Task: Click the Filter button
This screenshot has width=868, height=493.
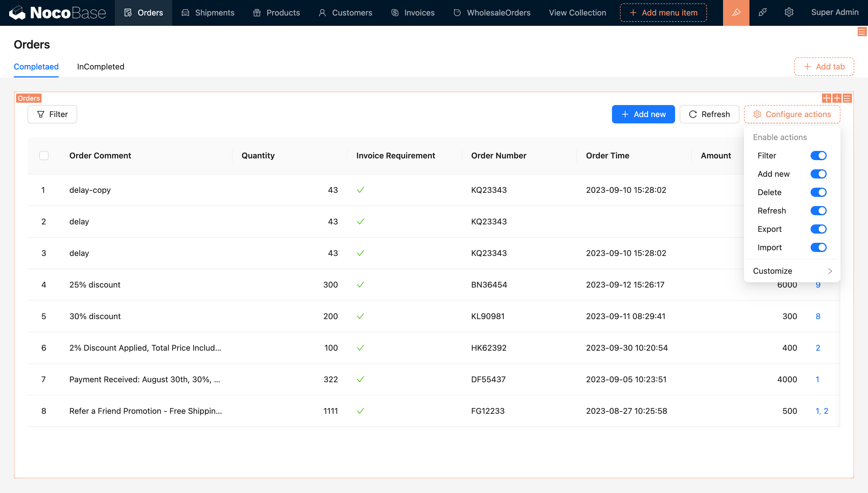Action: pyautogui.click(x=52, y=114)
